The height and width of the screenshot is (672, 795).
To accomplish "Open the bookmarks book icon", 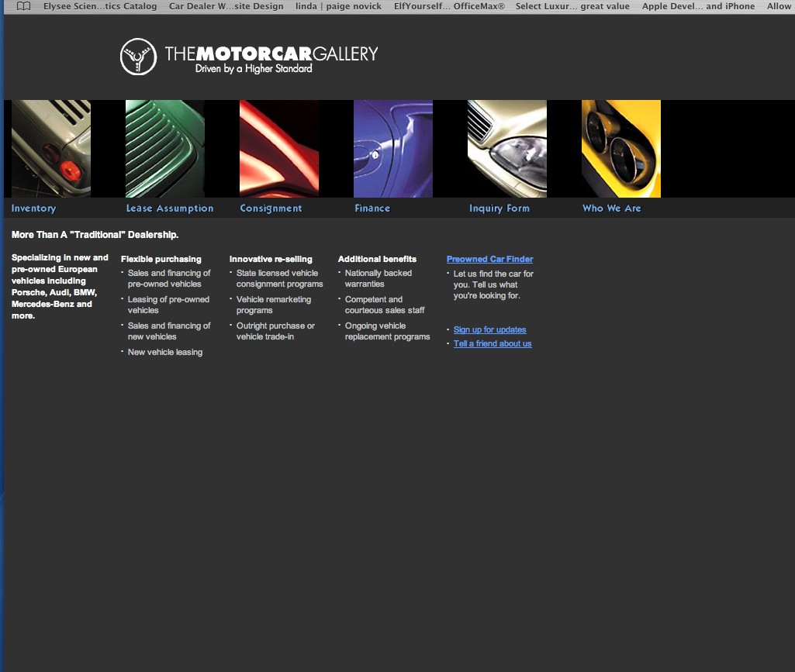I will 24,6.
